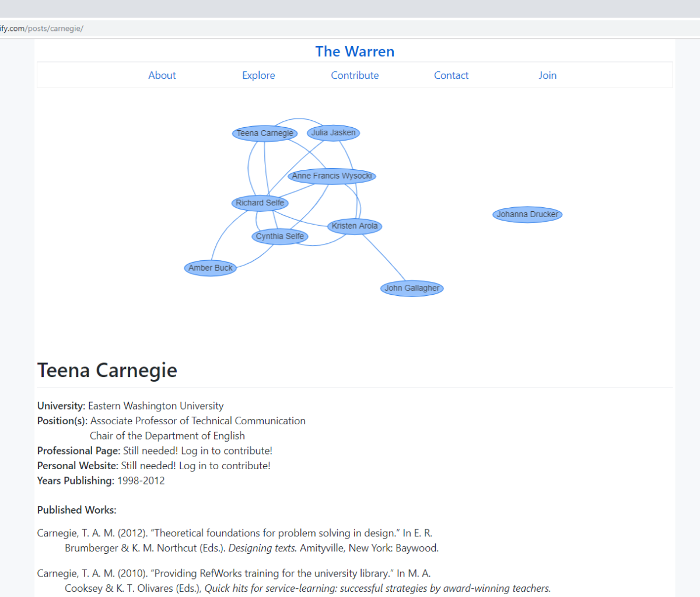Select the Teena Carnegie node in the graph

265,133
